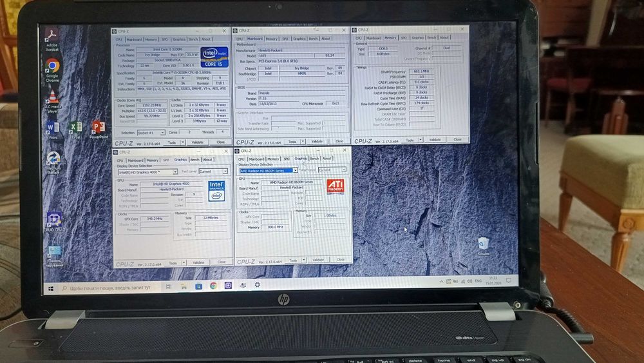Switch to SPD tab in the Core i5 CPU window

[x=165, y=39]
